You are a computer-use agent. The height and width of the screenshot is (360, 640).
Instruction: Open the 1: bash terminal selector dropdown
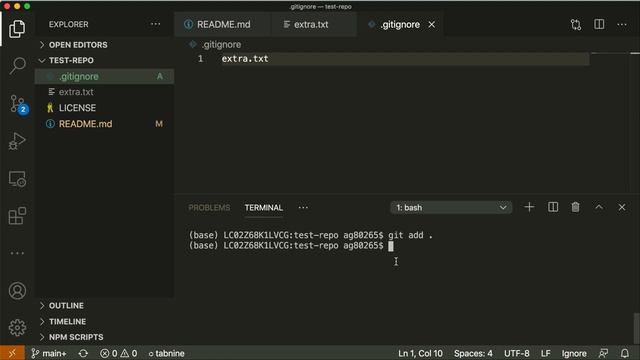(x=451, y=208)
